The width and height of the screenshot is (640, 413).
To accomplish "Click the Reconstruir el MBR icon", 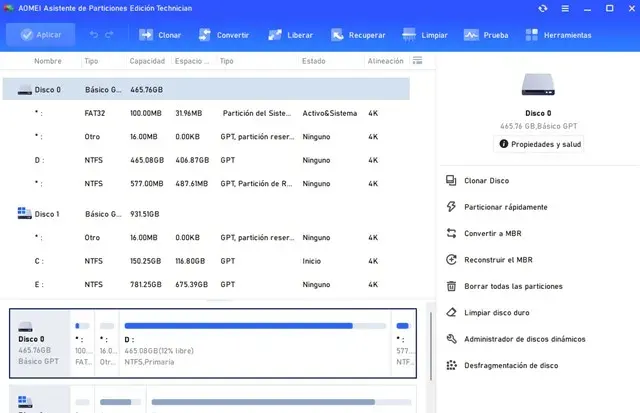I will tap(451, 260).
